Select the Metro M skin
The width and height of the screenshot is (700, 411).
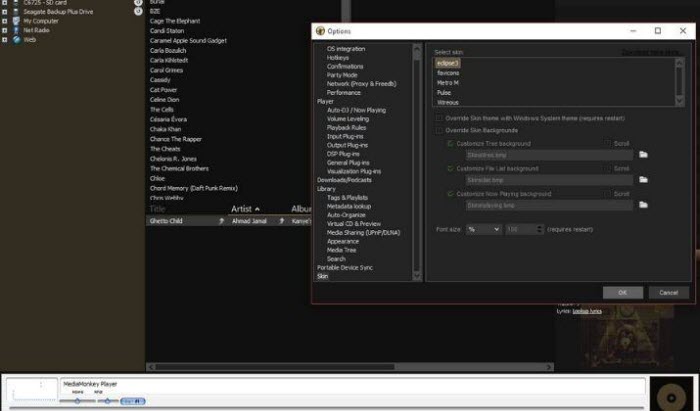[x=448, y=83]
